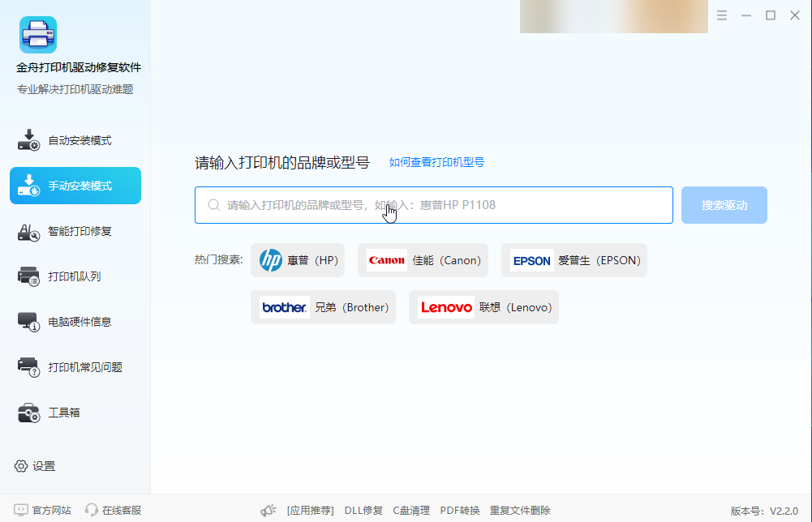The height and width of the screenshot is (522, 812).
Task: Choose 兄弟 (Brother) hot search
Action: [x=323, y=307]
